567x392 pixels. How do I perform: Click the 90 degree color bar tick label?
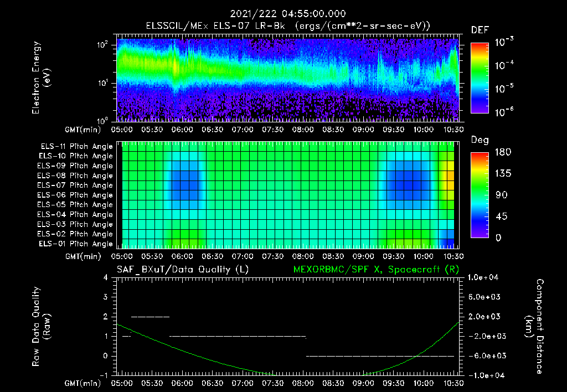tap(502, 195)
